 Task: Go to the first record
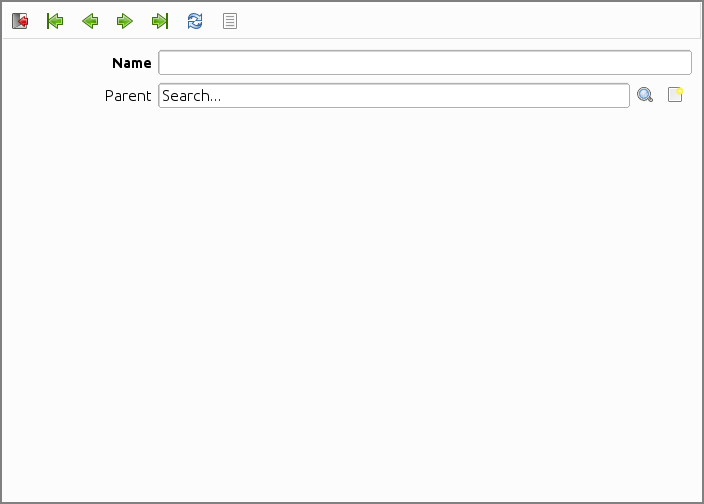tap(55, 21)
